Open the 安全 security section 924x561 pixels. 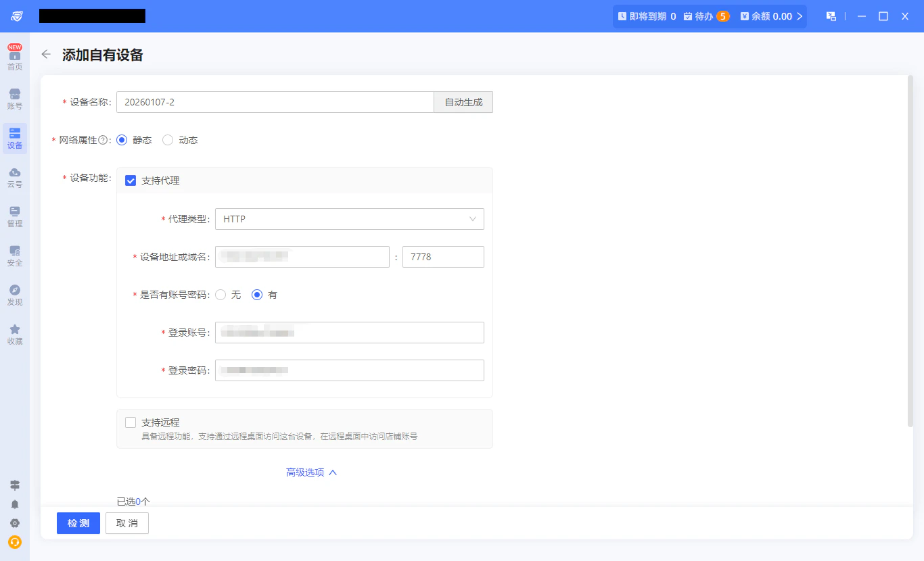click(x=14, y=257)
